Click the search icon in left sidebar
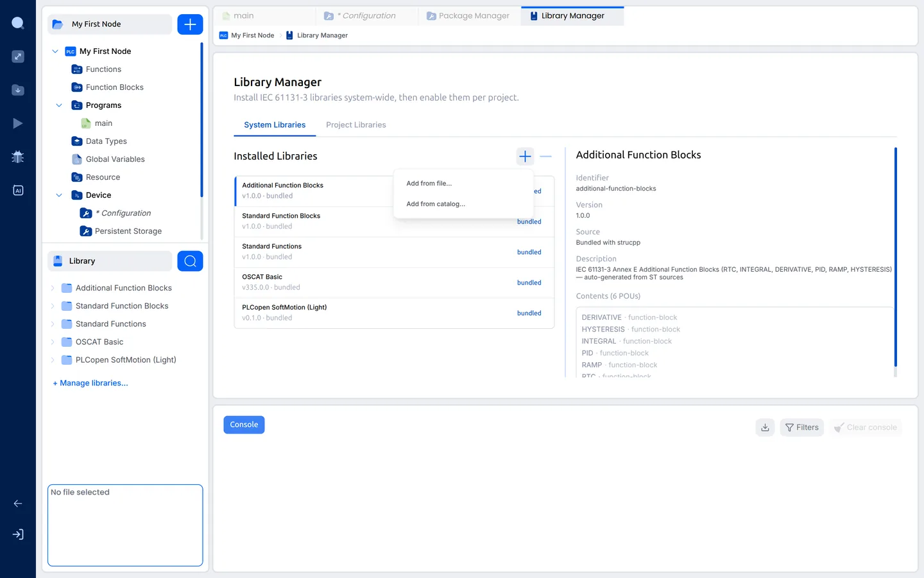Screen dimensions: 924x578 coord(18,24)
